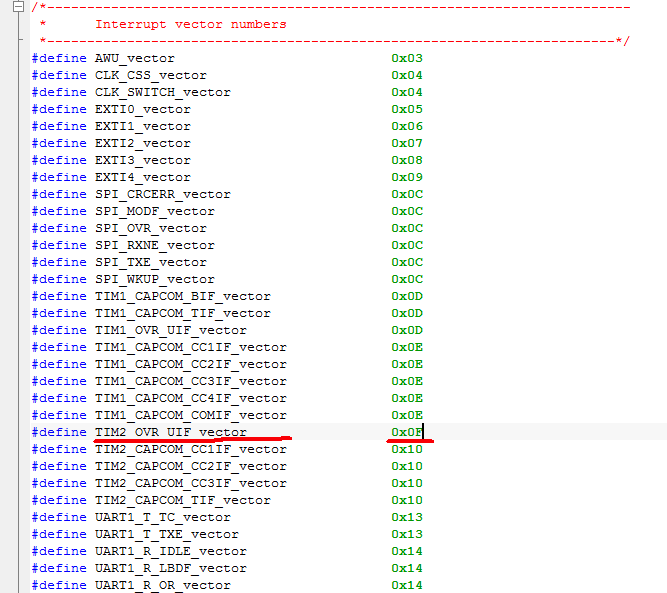Click the CLK_SWITCH_vector macro name
Viewport: 667px width, 593px height.
point(162,92)
